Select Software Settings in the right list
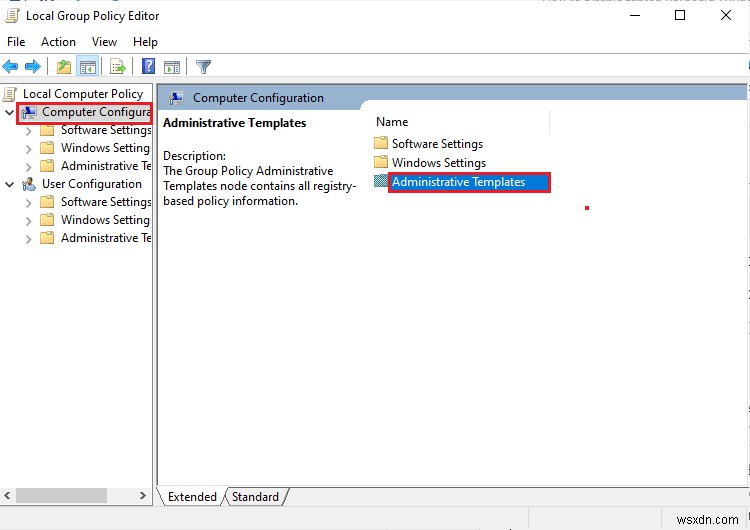 437,144
